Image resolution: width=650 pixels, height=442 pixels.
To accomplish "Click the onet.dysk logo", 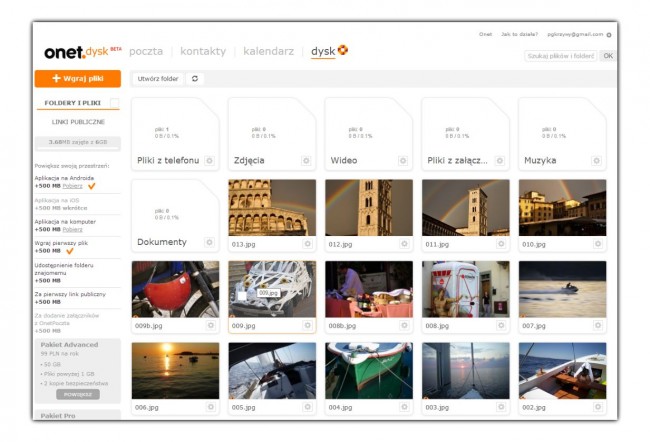I will 82,52.
